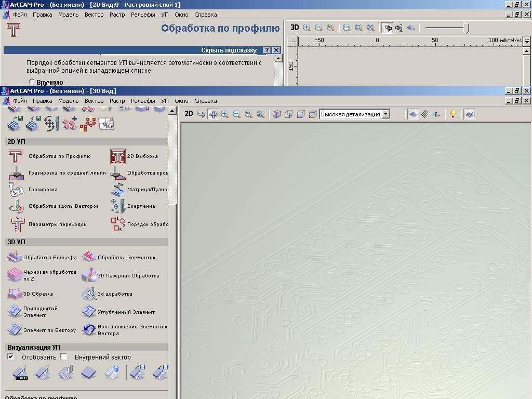Click the merge toolpaths icon with plus sign

click(x=70, y=124)
